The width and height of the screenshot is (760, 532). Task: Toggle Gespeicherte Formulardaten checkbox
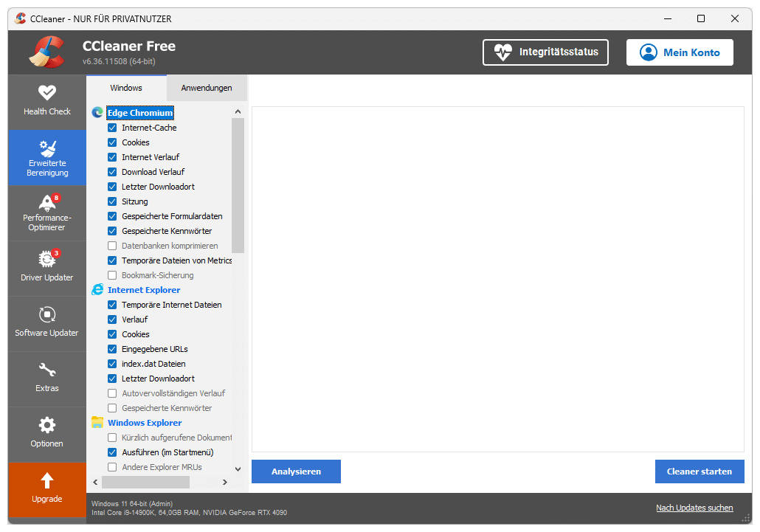[112, 216]
